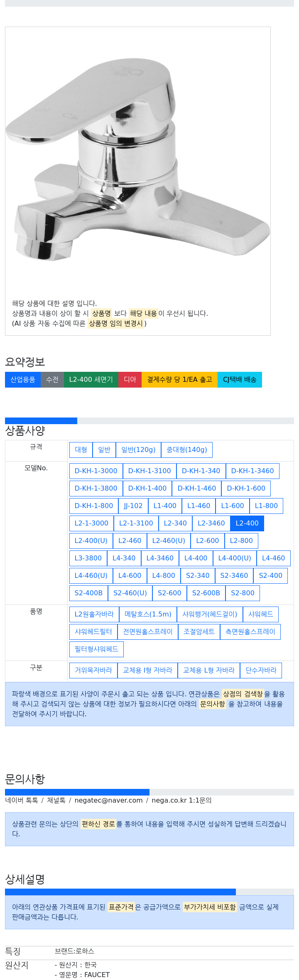299x980 pixels.
Task: Click the red 디아 badge
Action: tap(130, 380)
